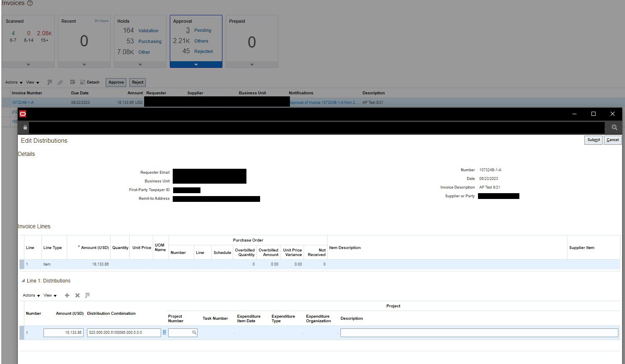This screenshot has height=364, width=625.
Task: Click the browser address bar search icon
Action: coord(614,127)
